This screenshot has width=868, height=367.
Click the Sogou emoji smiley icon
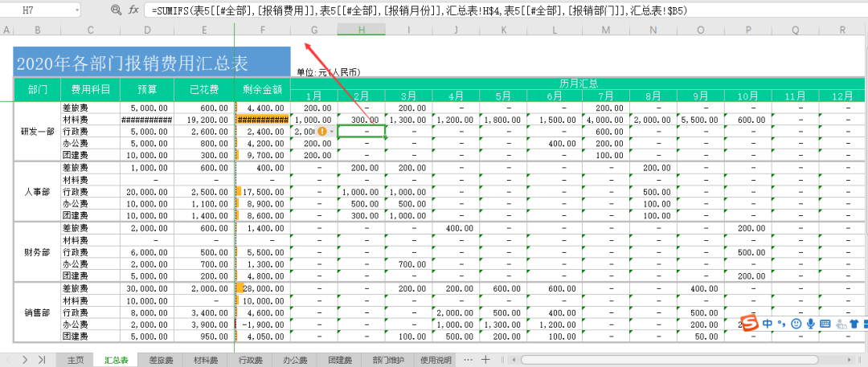(x=796, y=324)
